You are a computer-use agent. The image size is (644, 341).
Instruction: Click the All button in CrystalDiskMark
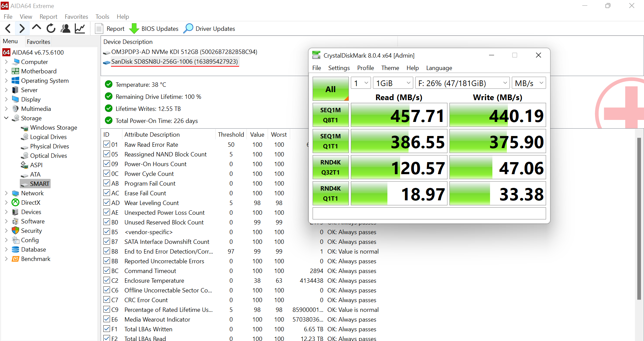[330, 89]
